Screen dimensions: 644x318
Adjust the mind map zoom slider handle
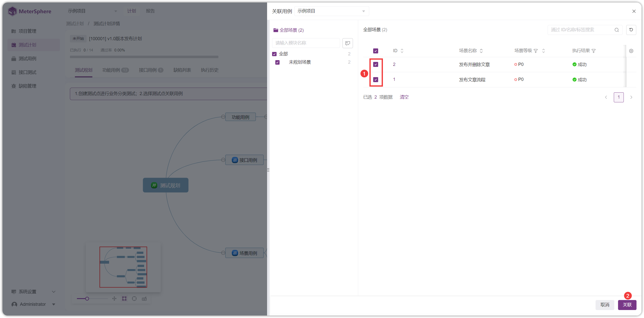click(x=87, y=299)
